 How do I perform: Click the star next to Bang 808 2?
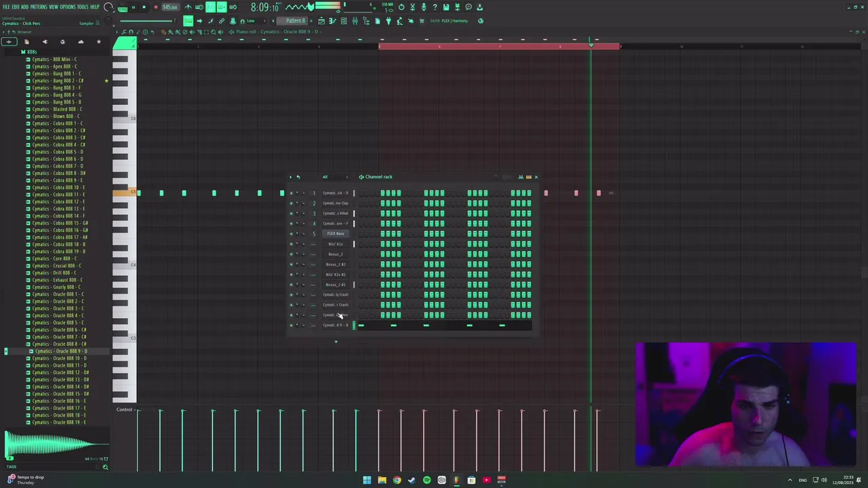coord(106,81)
